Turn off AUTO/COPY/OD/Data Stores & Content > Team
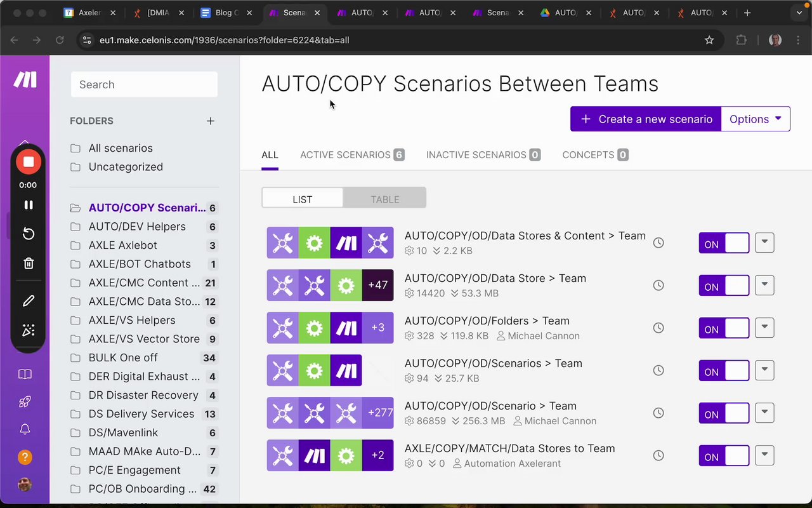Viewport: 812px width, 508px height. click(724, 243)
